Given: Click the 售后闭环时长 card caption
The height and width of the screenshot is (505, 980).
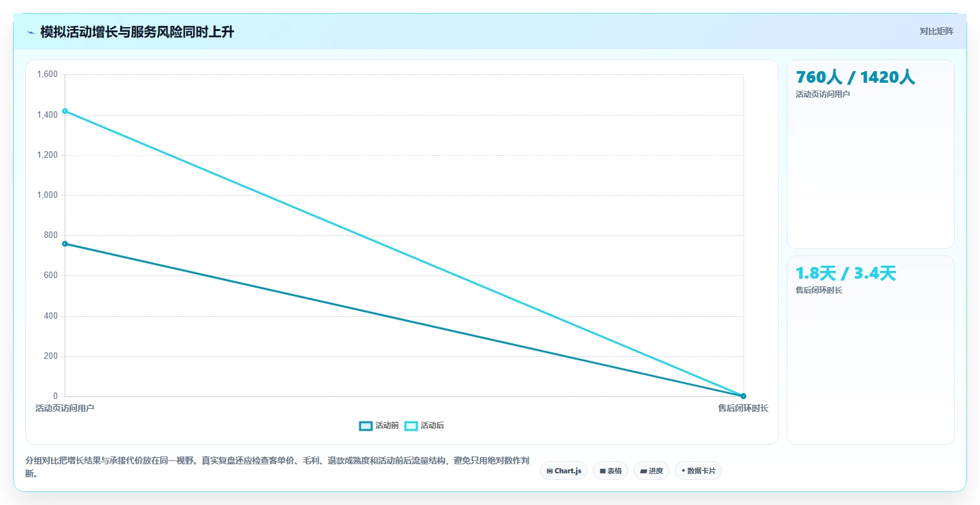Looking at the screenshot, I should coord(818,290).
